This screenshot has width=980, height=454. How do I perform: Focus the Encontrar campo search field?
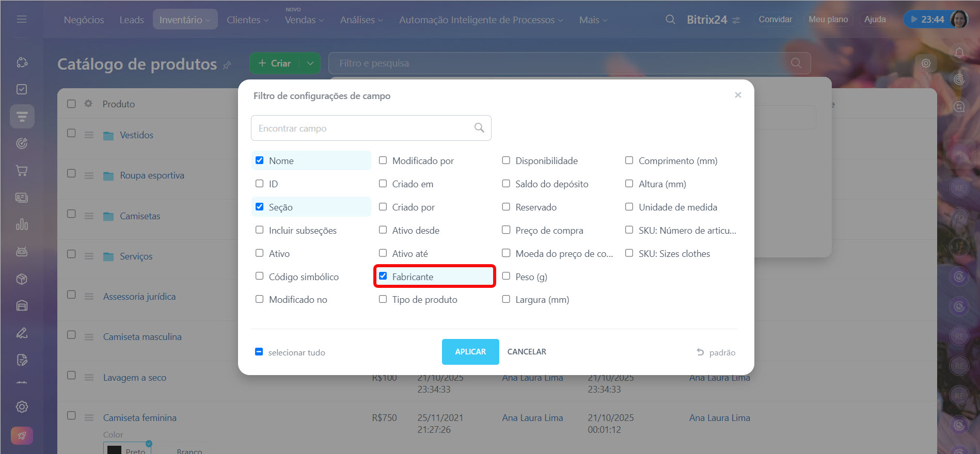pyautogui.click(x=364, y=128)
